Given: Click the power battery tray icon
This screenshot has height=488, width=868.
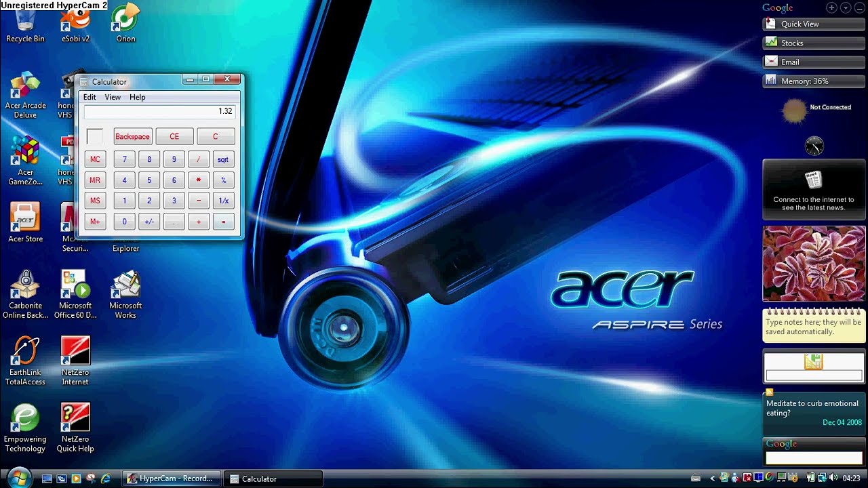Looking at the screenshot, I should coord(811,479).
